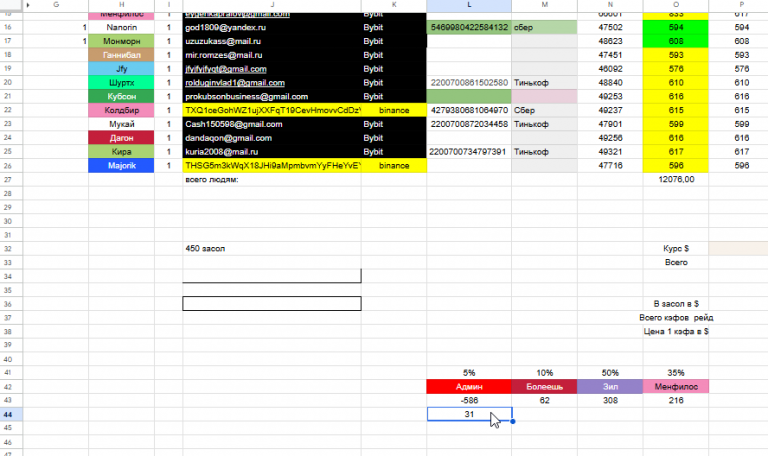Select card number 2200700734797391
This screenshot has height=456, width=768.
coord(469,152)
